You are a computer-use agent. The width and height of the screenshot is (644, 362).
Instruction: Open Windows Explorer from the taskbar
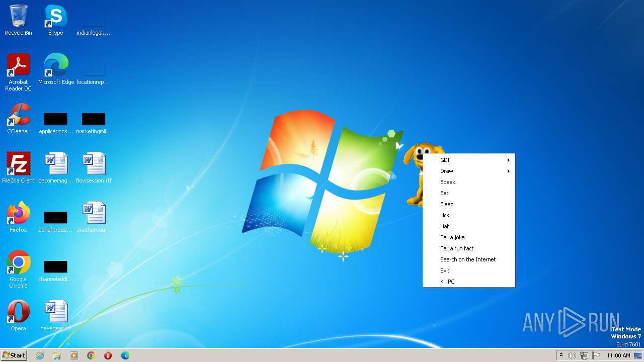click(x=57, y=355)
